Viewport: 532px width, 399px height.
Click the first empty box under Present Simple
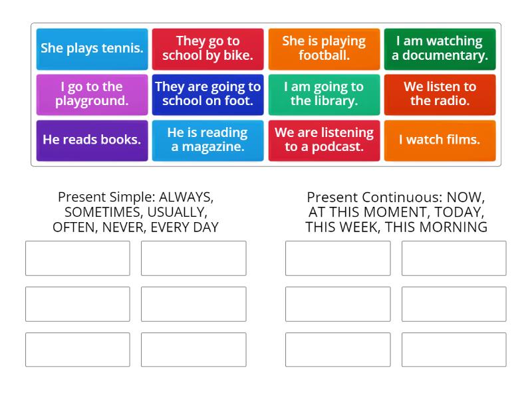coord(77,258)
